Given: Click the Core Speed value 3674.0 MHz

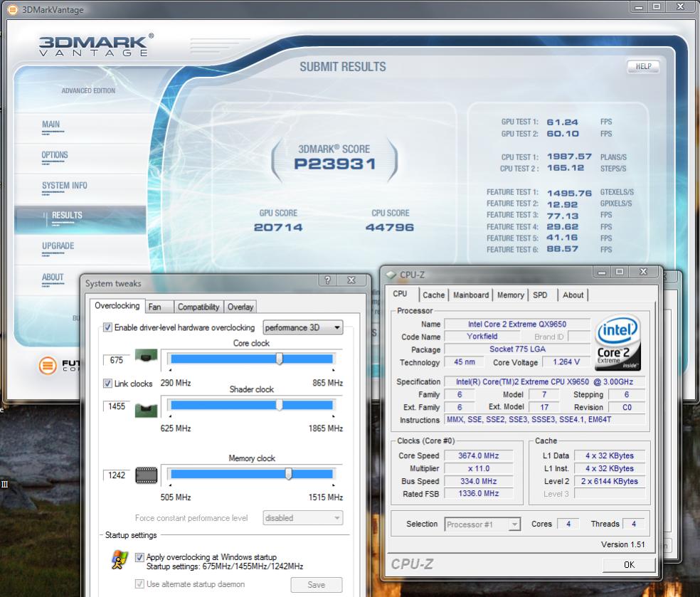Looking at the screenshot, I should pyautogui.click(x=479, y=455).
